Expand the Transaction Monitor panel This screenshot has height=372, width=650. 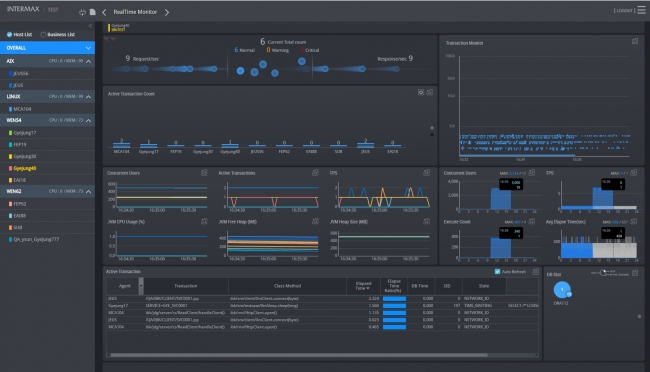tap(635, 41)
